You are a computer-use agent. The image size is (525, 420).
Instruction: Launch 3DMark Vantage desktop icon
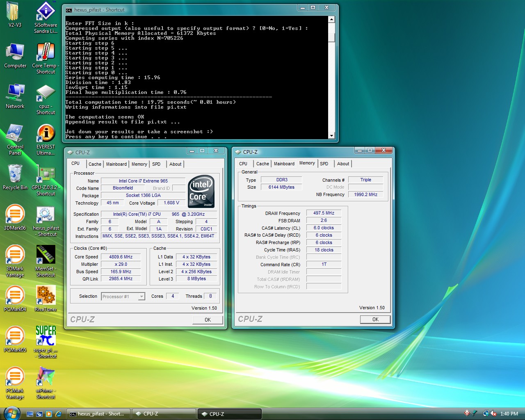[15, 261]
